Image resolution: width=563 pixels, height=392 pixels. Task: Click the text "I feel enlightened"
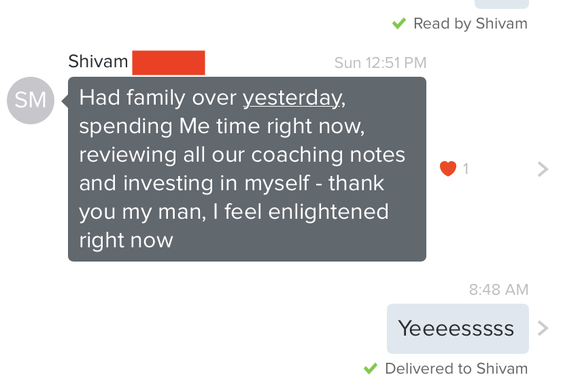(301, 211)
